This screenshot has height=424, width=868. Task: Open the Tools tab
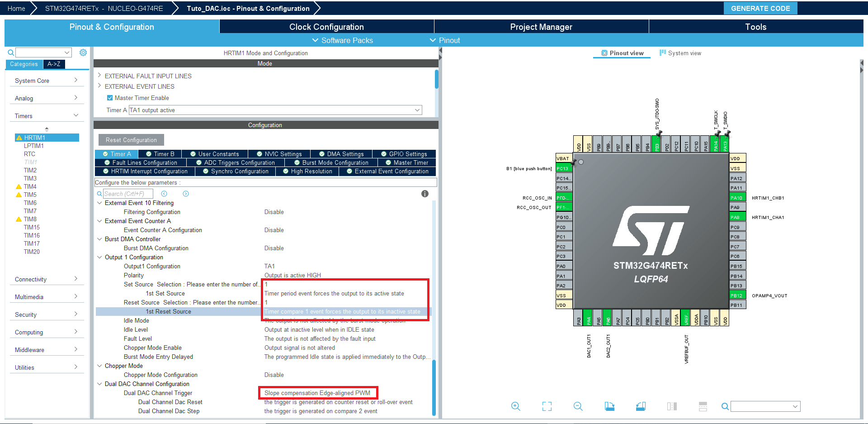pyautogui.click(x=756, y=27)
